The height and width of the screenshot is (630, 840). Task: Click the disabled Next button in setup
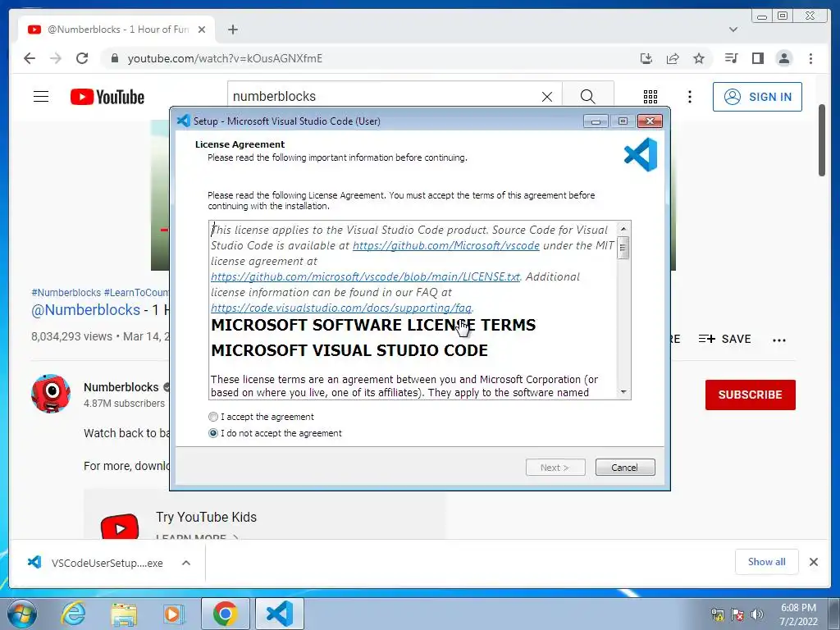555,467
